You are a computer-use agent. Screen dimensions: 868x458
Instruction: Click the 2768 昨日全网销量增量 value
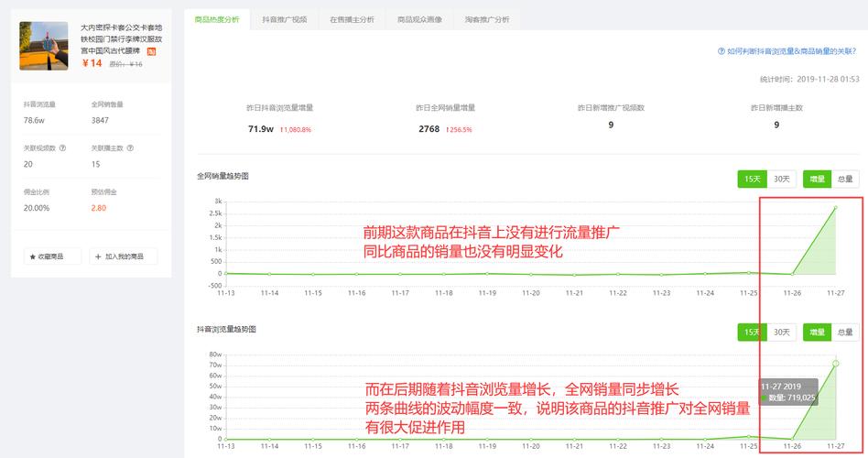[x=429, y=129]
